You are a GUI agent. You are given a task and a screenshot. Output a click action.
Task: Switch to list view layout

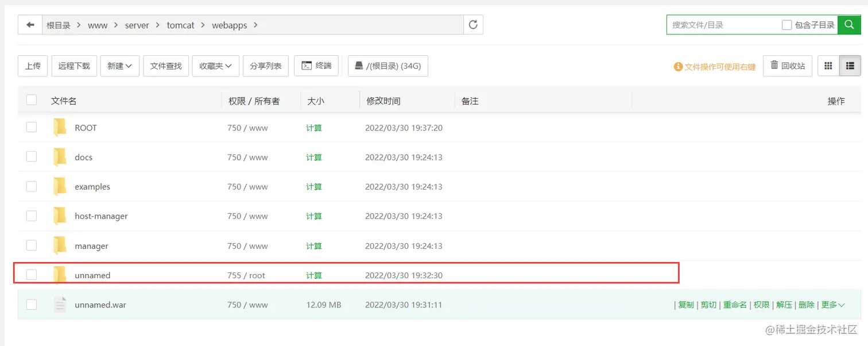pyautogui.click(x=850, y=66)
